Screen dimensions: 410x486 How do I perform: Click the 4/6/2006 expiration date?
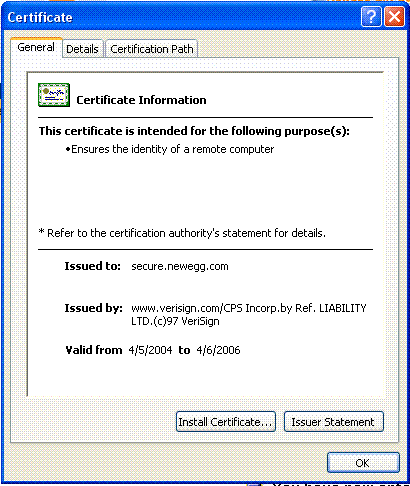[218, 350]
